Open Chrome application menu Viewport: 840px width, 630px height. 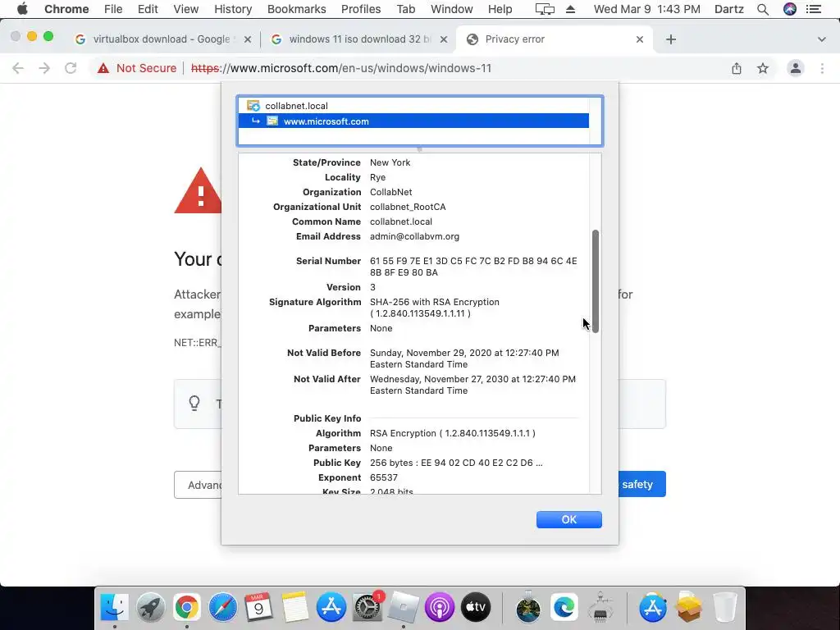tap(66, 9)
